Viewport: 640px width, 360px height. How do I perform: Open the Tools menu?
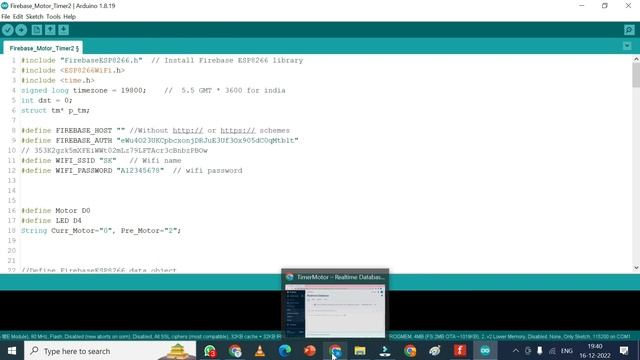[x=53, y=17]
